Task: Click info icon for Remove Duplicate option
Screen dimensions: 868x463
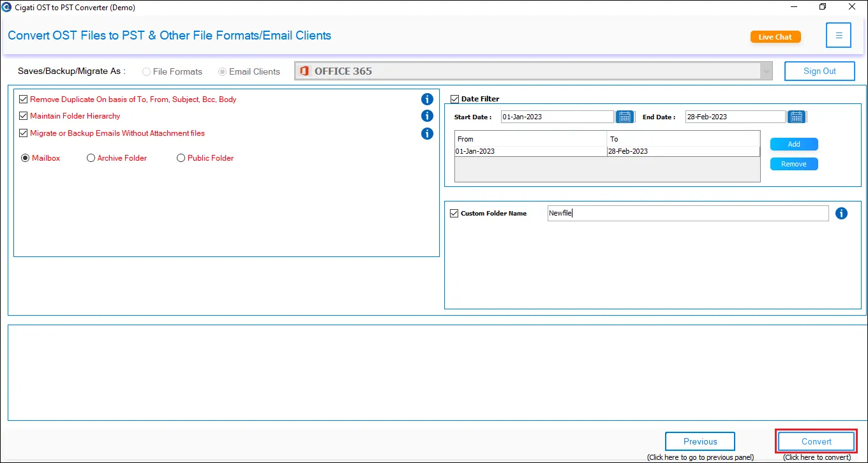Action: click(428, 99)
